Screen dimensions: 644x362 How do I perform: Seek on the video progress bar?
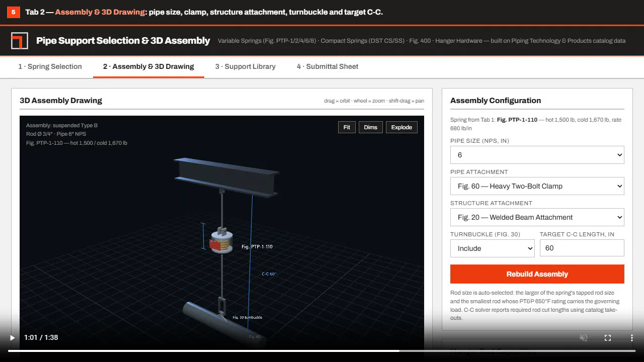[x=322, y=350]
